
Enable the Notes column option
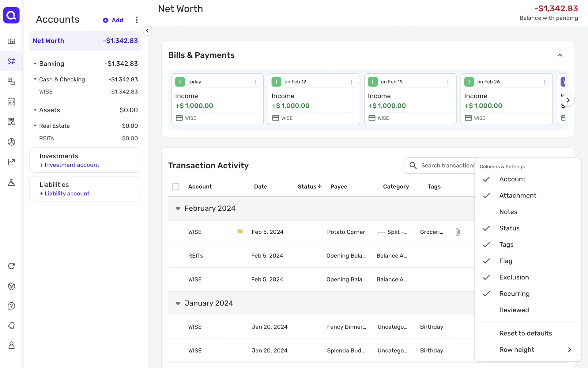click(508, 212)
